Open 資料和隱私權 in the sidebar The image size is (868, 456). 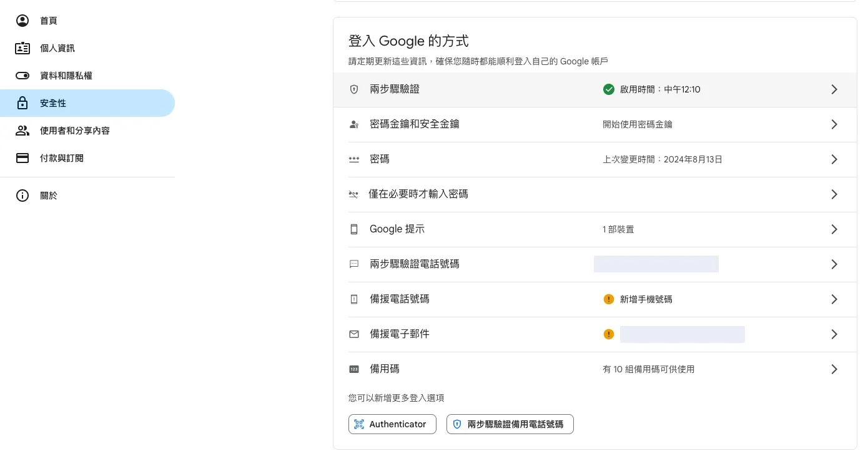87,76
